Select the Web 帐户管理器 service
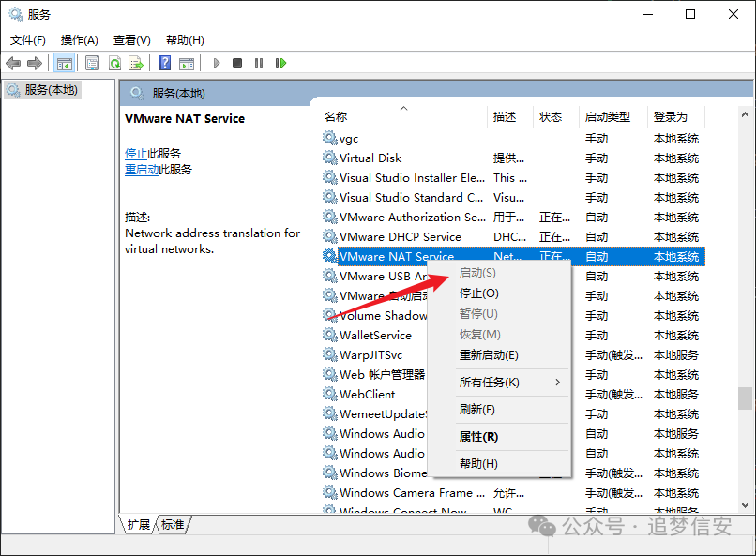 (382, 375)
